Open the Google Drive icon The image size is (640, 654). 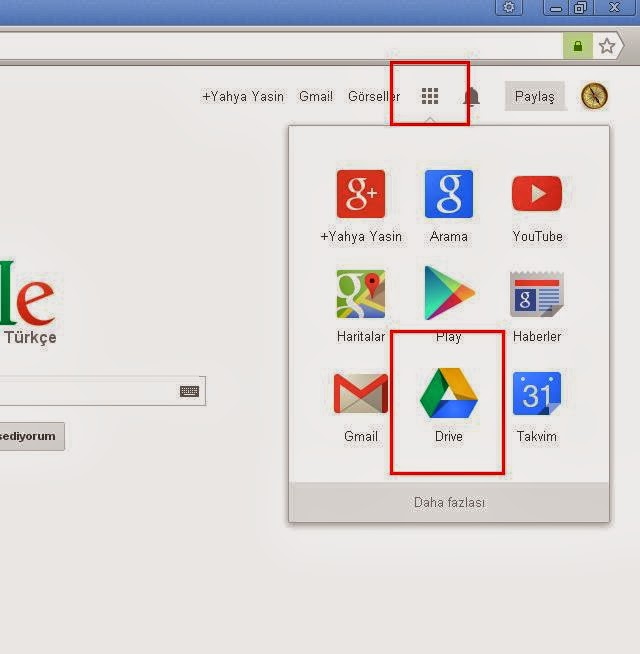[449, 393]
